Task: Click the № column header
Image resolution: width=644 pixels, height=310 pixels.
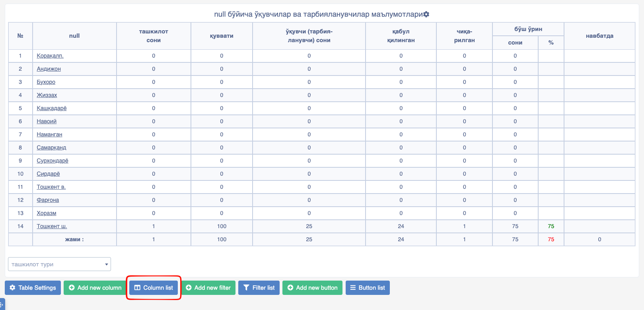Action: coord(20,36)
